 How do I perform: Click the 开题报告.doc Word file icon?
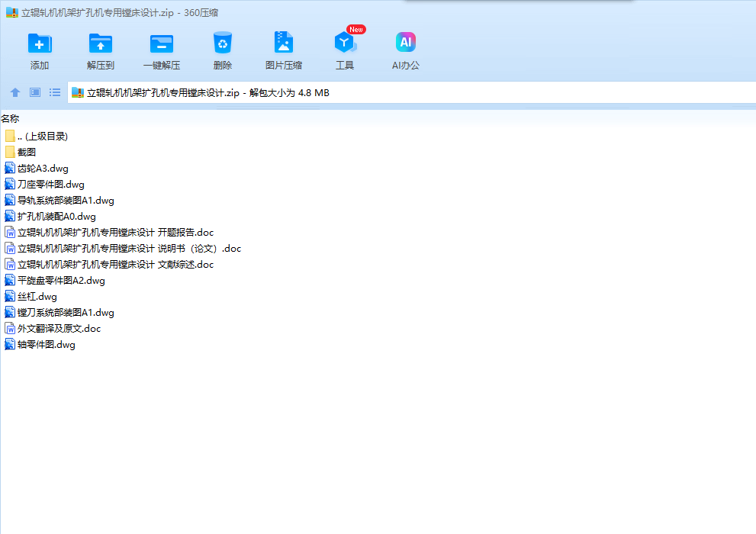coord(10,233)
